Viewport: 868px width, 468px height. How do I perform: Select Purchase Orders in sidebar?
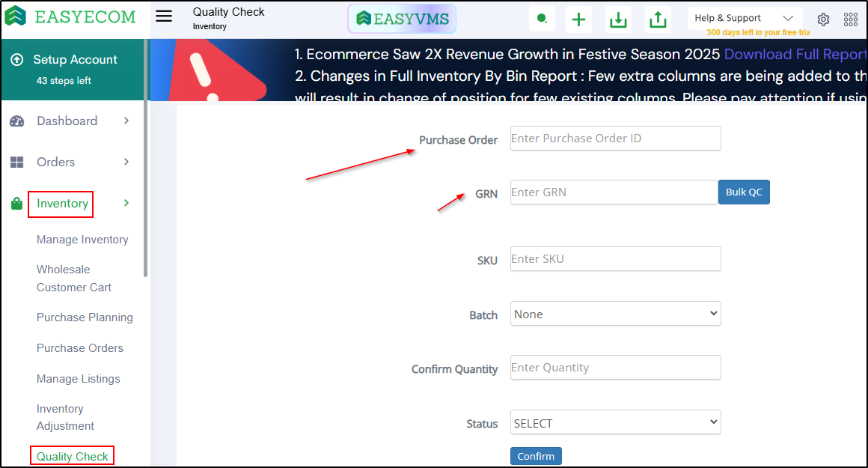(x=80, y=348)
